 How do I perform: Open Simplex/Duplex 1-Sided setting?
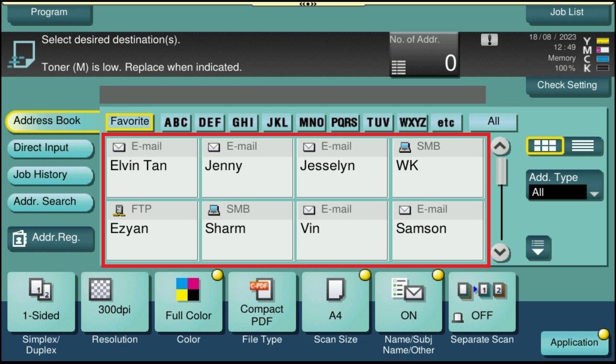click(x=41, y=302)
